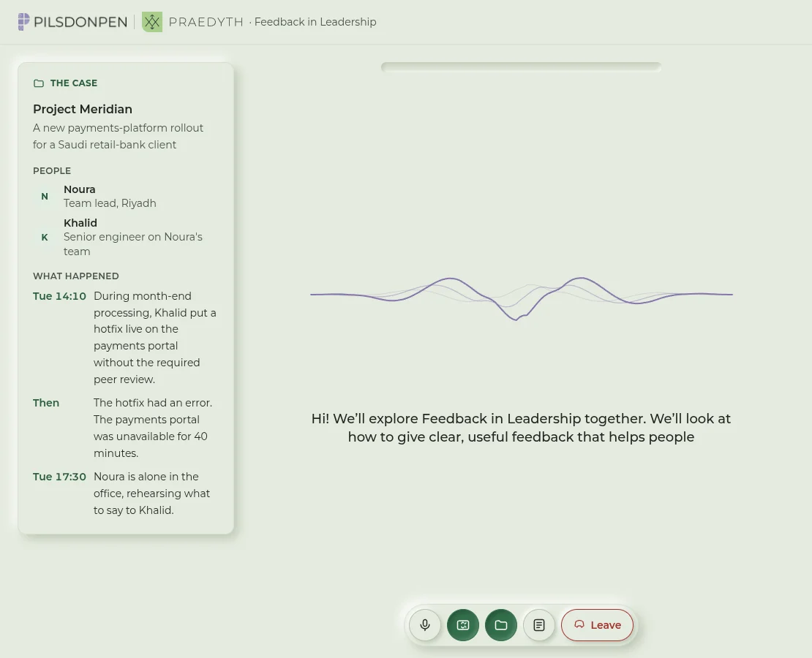The height and width of the screenshot is (658, 812).
Task: Click the Noura rehearsing alone entry
Action: click(151, 494)
